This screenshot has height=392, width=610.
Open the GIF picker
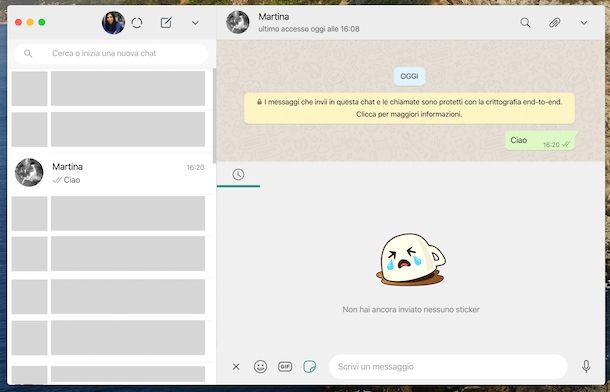click(285, 366)
